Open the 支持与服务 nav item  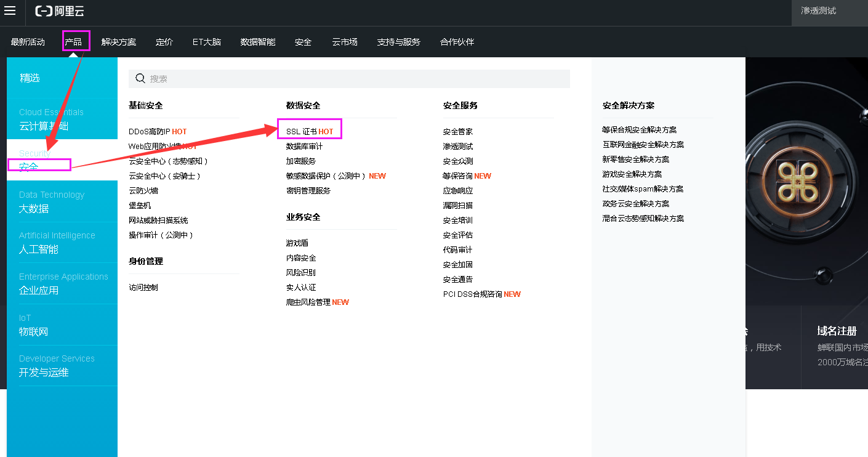point(399,42)
